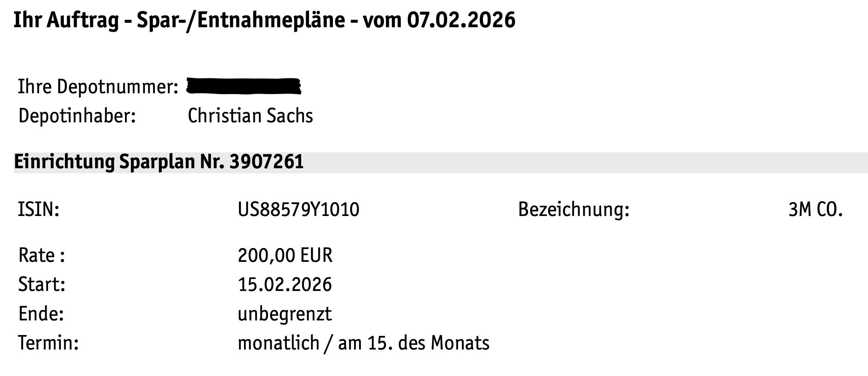Screen dimensions: 868x376
Task: Click the order date 07.02.2026 in the title
Action: coord(461,20)
